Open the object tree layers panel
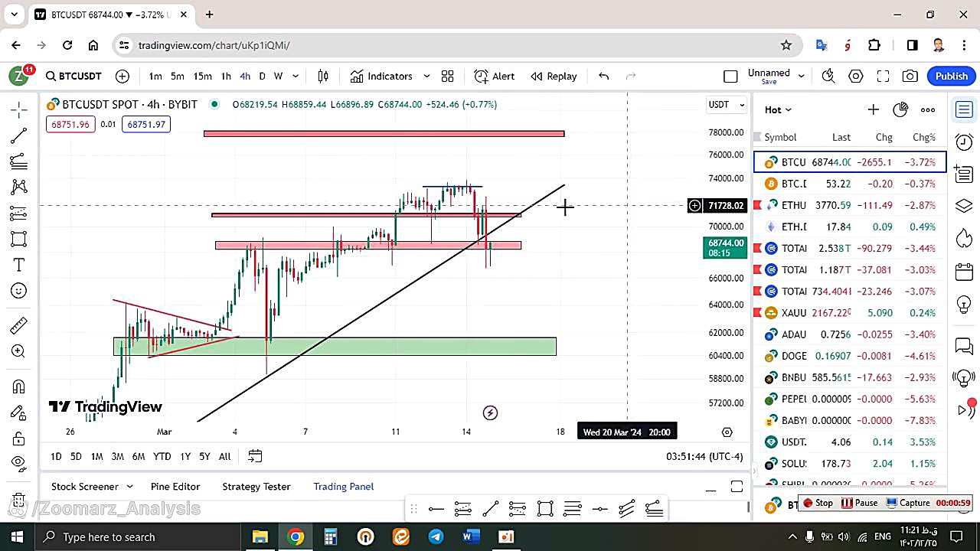Image resolution: width=980 pixels, height=551 pixels. (964, 206)
